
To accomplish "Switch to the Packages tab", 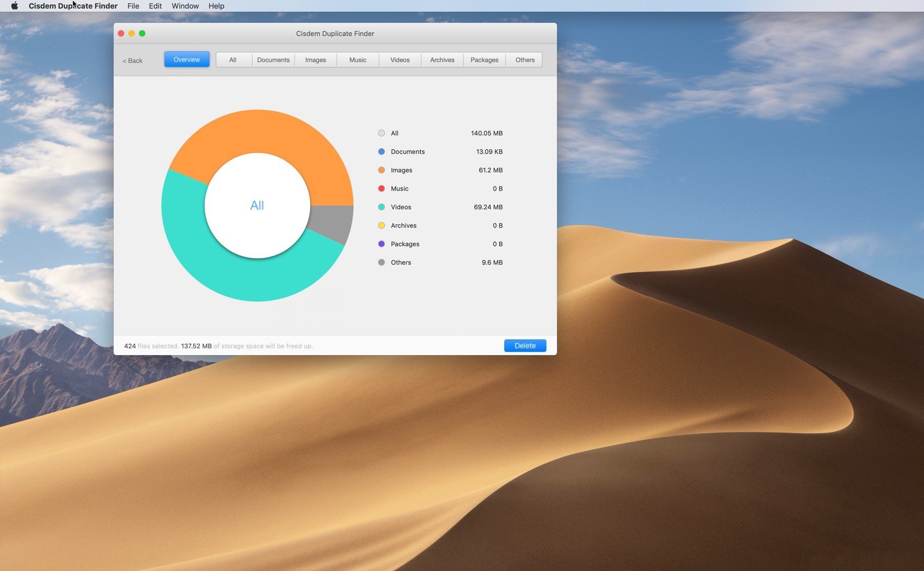I will pyautogui.click(x=485, y=60).
